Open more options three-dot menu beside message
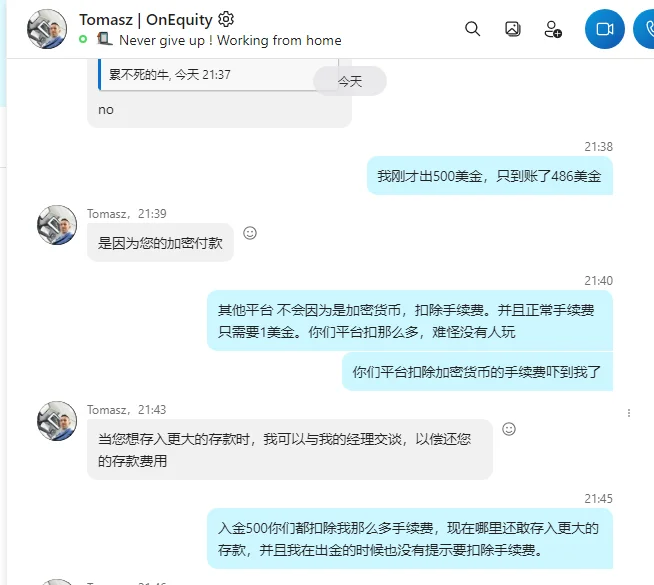Screen dimensions: 654x585 (629, 413)
